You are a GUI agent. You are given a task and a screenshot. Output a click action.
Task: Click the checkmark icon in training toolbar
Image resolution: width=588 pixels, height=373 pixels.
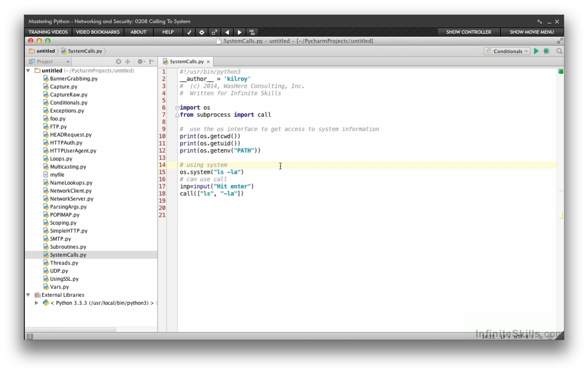point(189,32)
